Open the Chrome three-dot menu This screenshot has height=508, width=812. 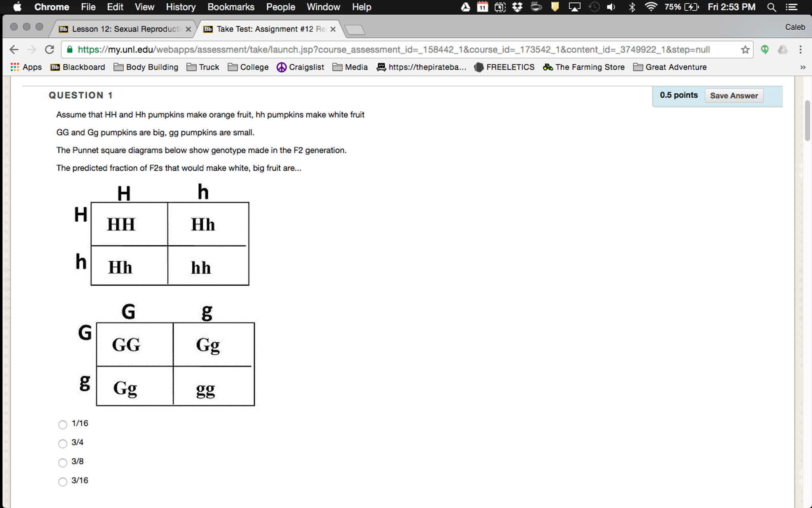800,50
